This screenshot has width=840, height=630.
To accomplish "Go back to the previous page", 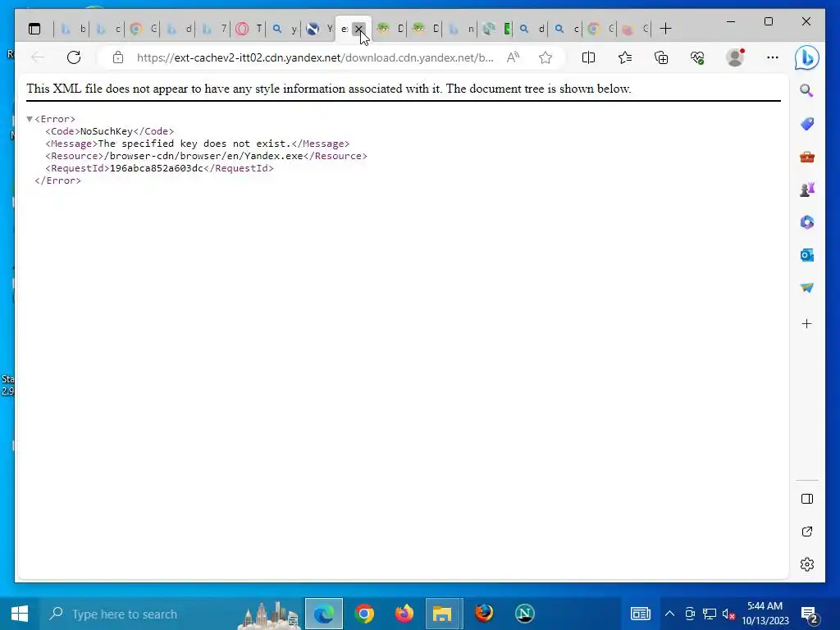I will [x=38, y=57].
